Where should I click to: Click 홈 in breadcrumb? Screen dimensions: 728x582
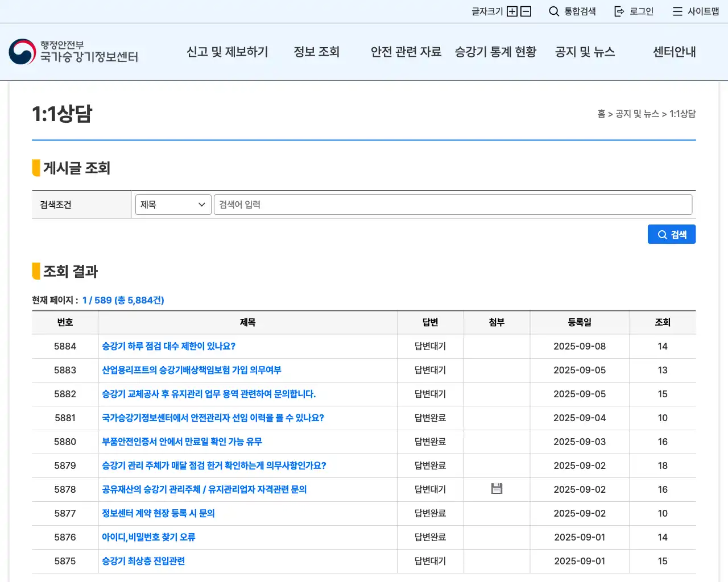coord(601,114)
